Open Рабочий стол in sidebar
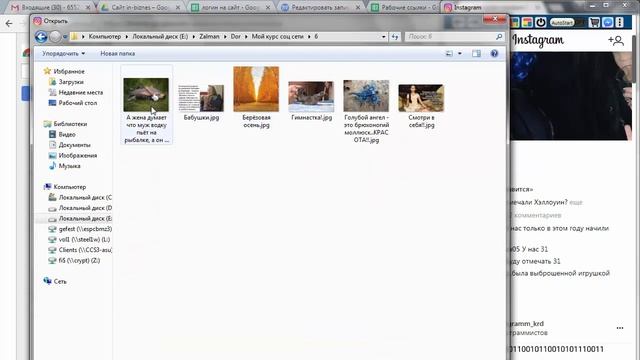Image resolution: width=640 pixels, height=360 pixels. click(x=73, y=103)
